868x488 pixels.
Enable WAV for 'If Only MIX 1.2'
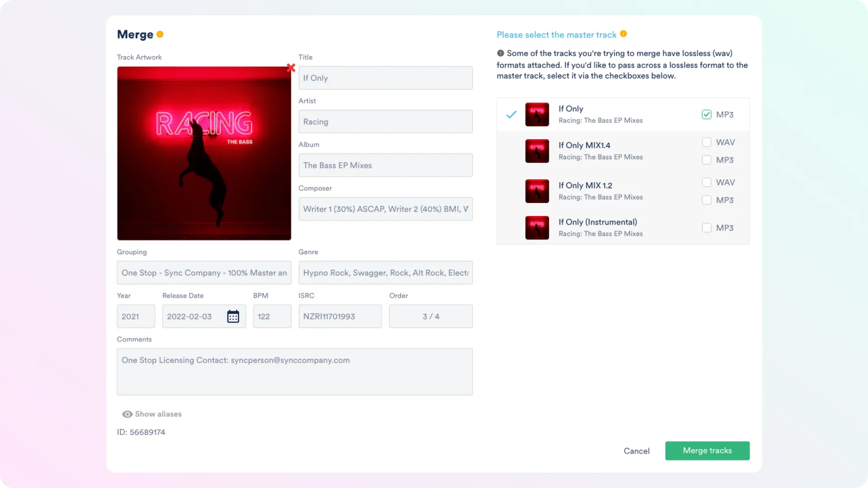707,182
